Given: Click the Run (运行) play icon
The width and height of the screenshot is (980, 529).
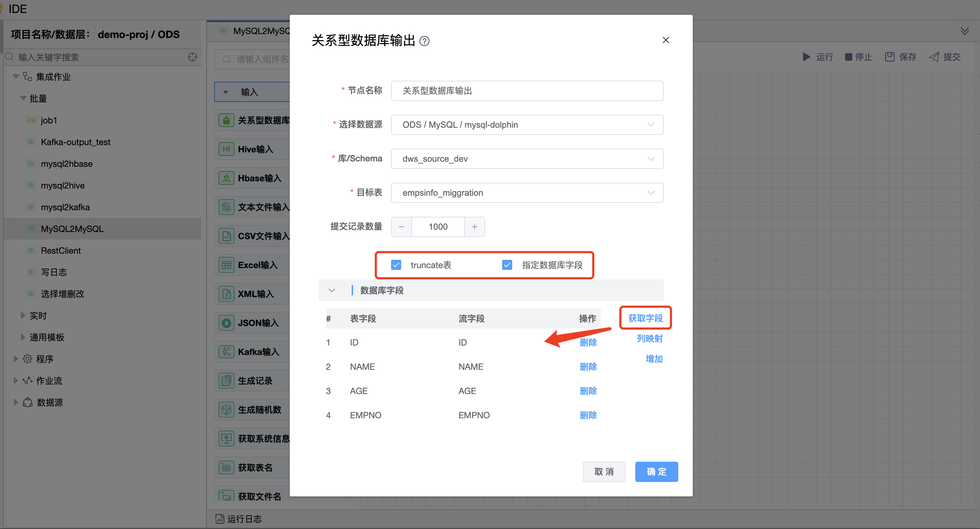Looking at the screenshot, I should [806, 57].
